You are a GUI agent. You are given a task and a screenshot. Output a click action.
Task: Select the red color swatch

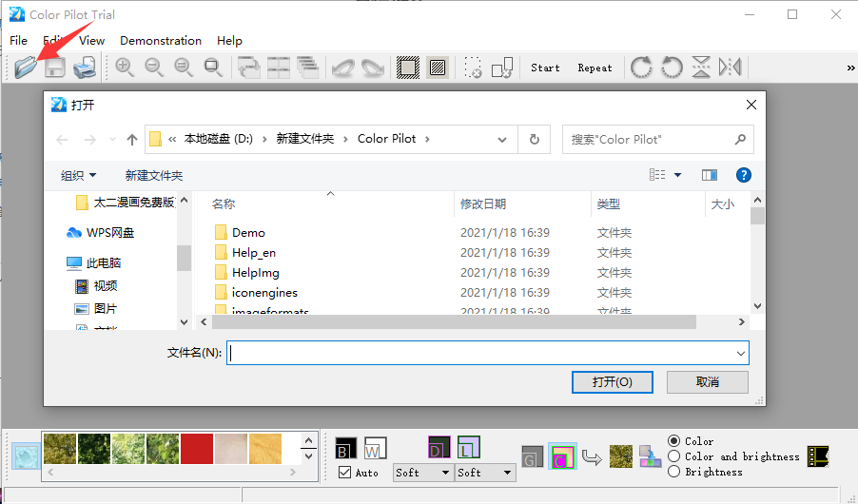[197, 449]
